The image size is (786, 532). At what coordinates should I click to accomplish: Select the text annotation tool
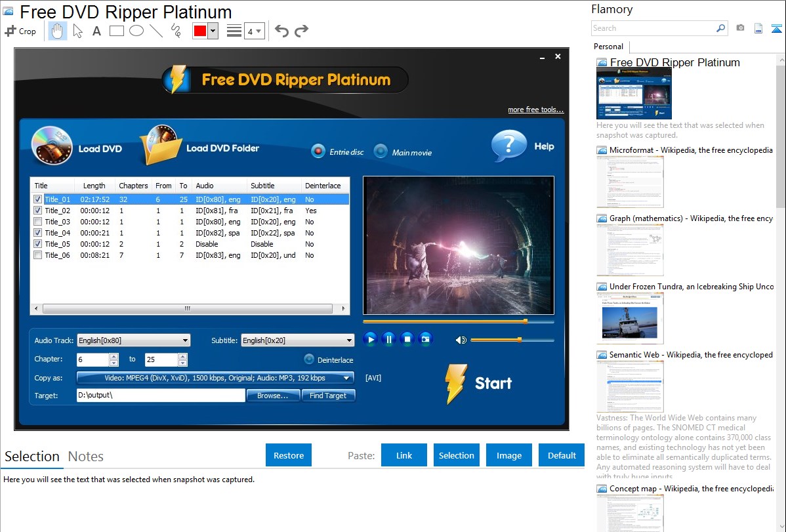96,31
